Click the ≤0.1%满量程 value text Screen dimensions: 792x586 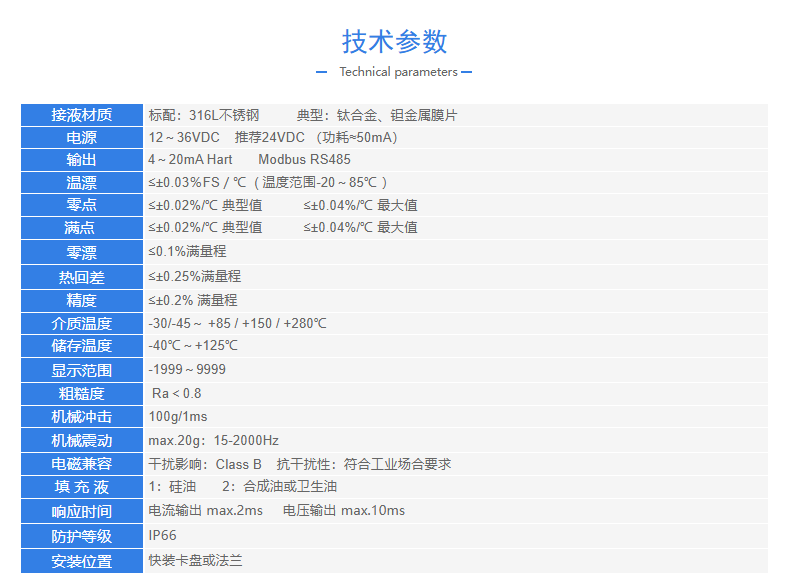tap(187, 252)
